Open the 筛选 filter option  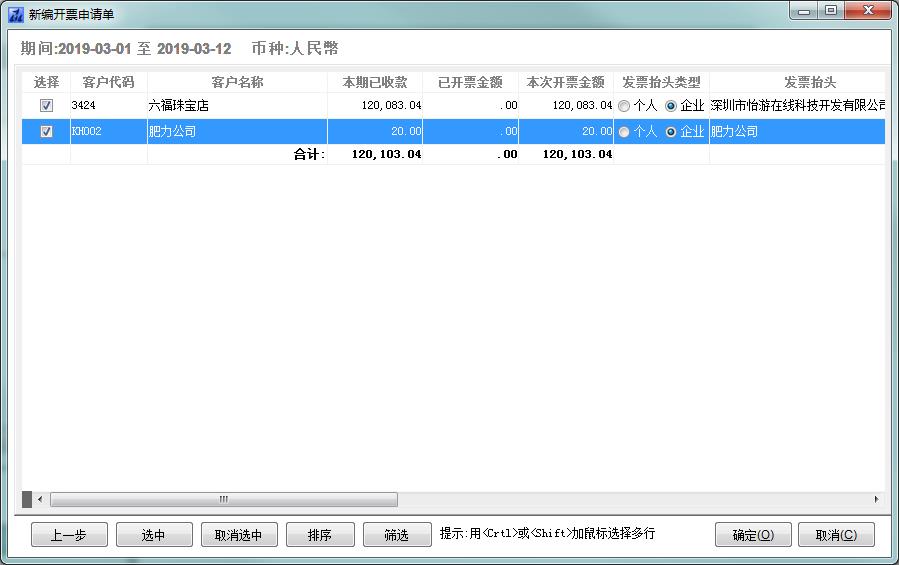tap(396, 535)
